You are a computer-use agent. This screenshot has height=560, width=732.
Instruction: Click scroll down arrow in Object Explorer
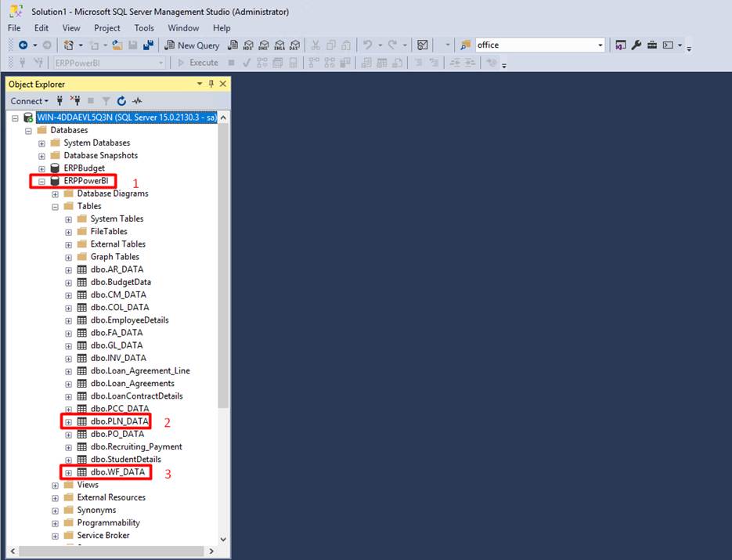[223, 539]
